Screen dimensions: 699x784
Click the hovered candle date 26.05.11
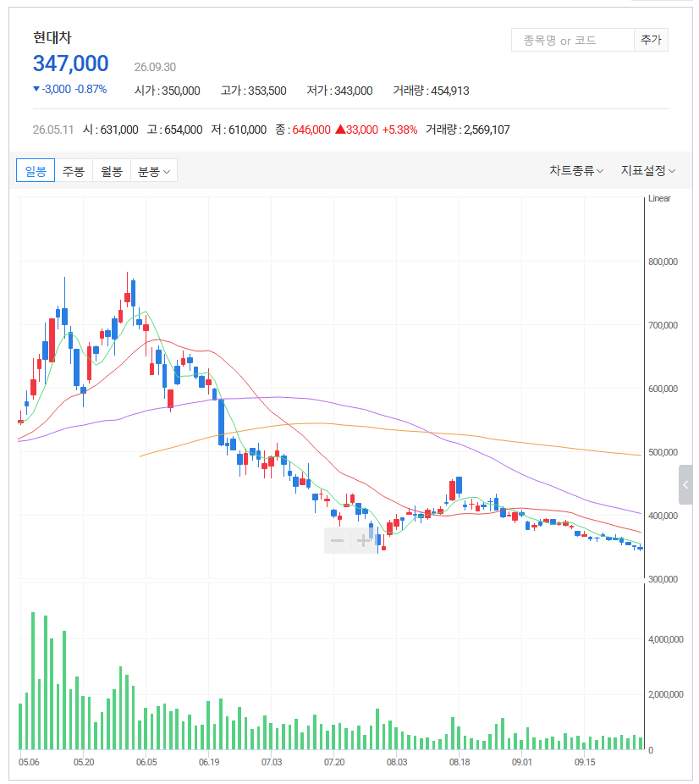[53, 130]
